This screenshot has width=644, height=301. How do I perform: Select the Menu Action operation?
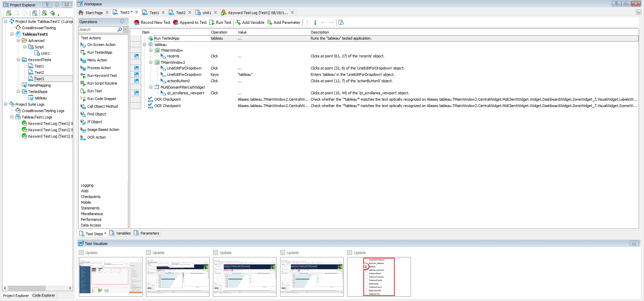point(94,60)
